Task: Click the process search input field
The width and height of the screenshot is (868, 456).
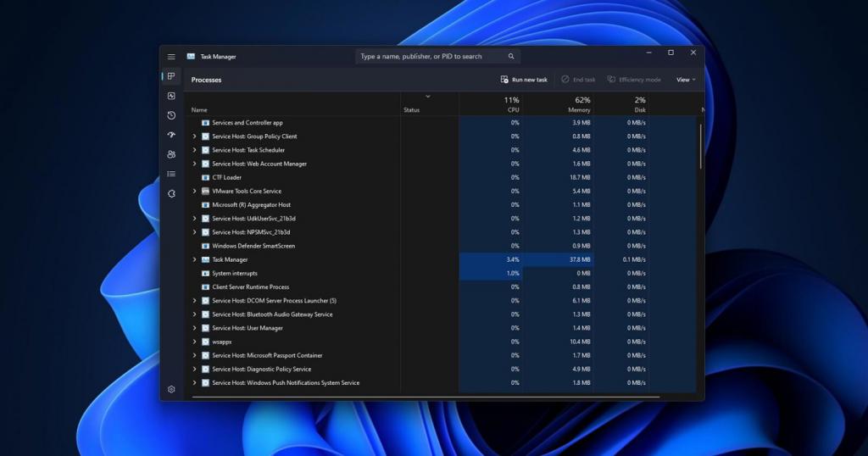Action: pos(428,57)
